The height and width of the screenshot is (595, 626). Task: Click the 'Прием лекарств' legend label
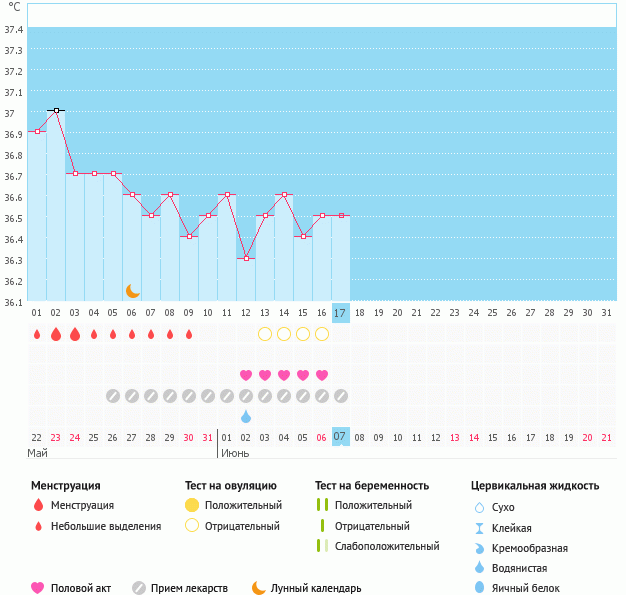[x=189, y=588]
